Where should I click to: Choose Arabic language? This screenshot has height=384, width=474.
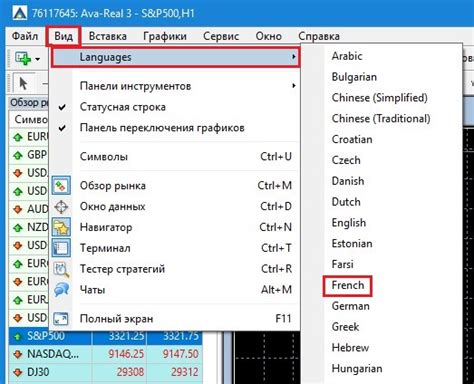click(347, 56)
